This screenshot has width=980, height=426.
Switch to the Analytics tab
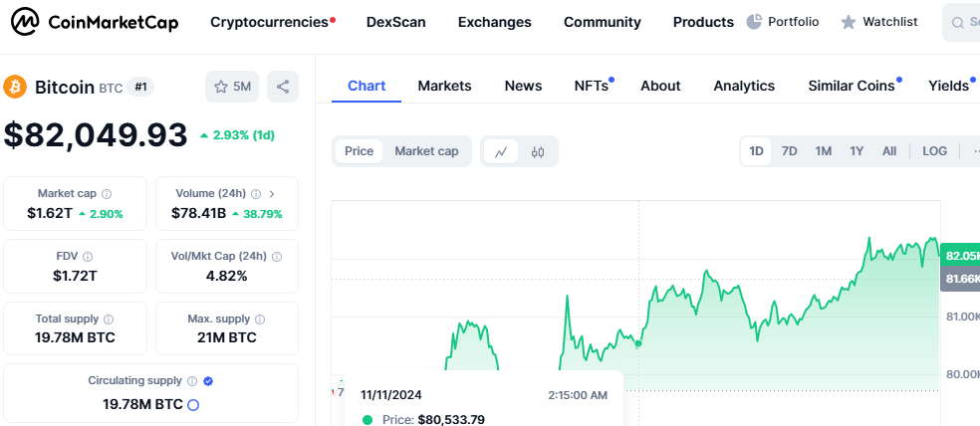coord(744,86)
